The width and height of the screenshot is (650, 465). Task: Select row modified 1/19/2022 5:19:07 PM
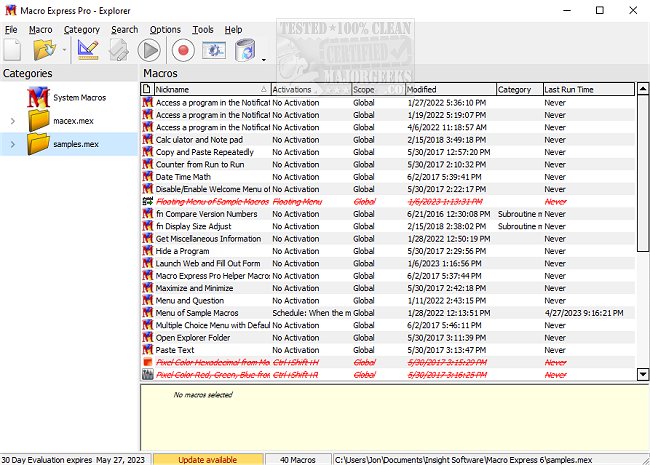click(x=388, y=115)
